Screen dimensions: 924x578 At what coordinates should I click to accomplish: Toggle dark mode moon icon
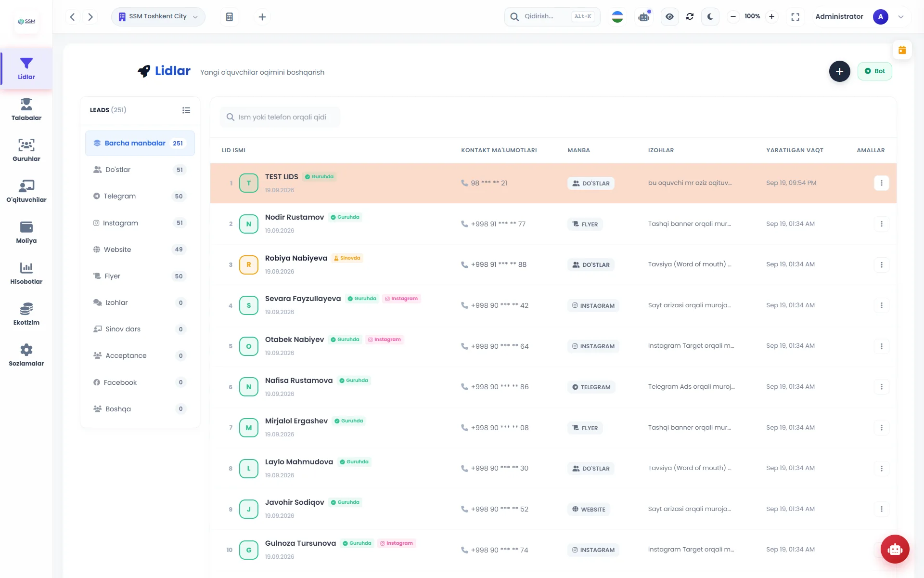point(710,17)
